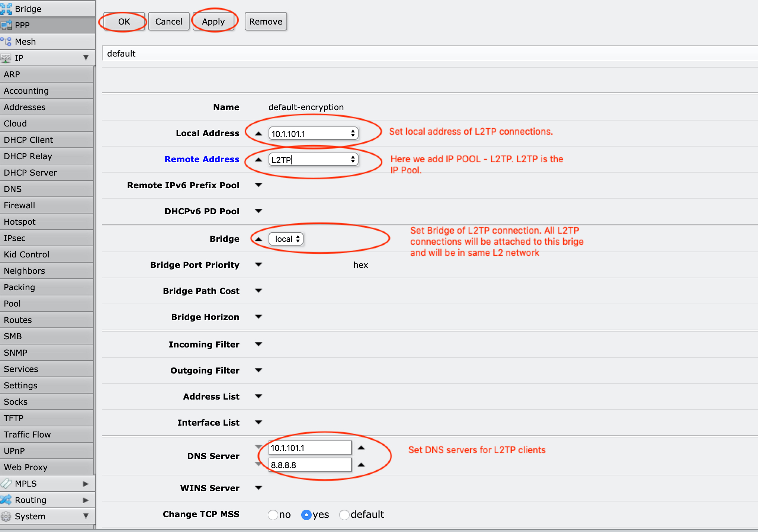Select 'default' for Change TCP MSS
The image size is (758, 532).
[x=344, y=515]
